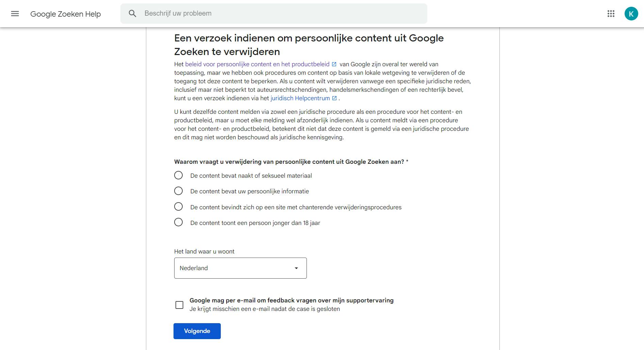Enable the e-mail feedback checkbox
The height and width of the screenshot is (350, 644).
[x=179, y=305]
